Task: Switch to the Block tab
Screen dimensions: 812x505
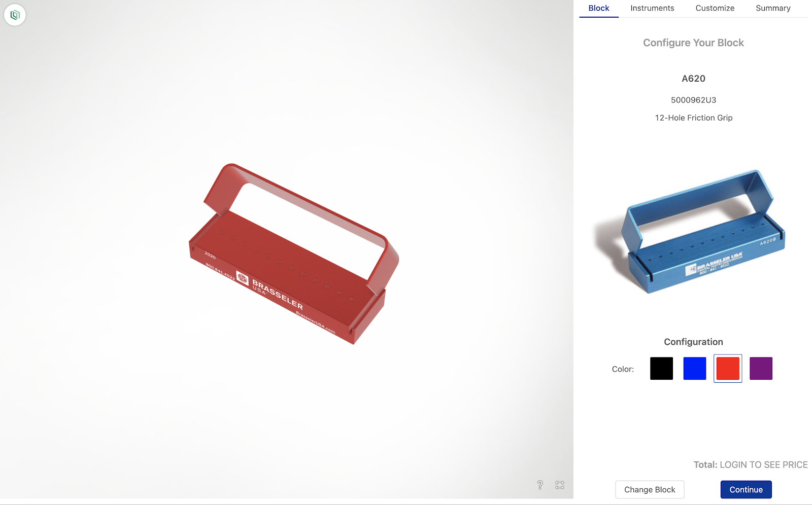Action: (599, 8)
